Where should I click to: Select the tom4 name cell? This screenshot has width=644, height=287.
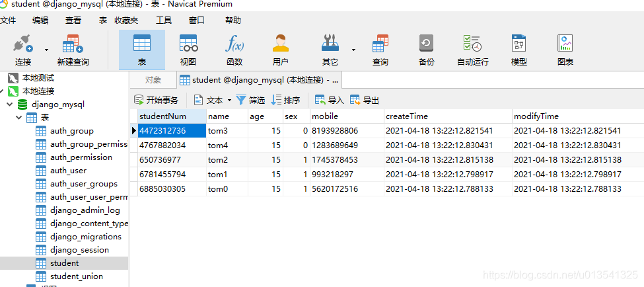click(227, 145)
